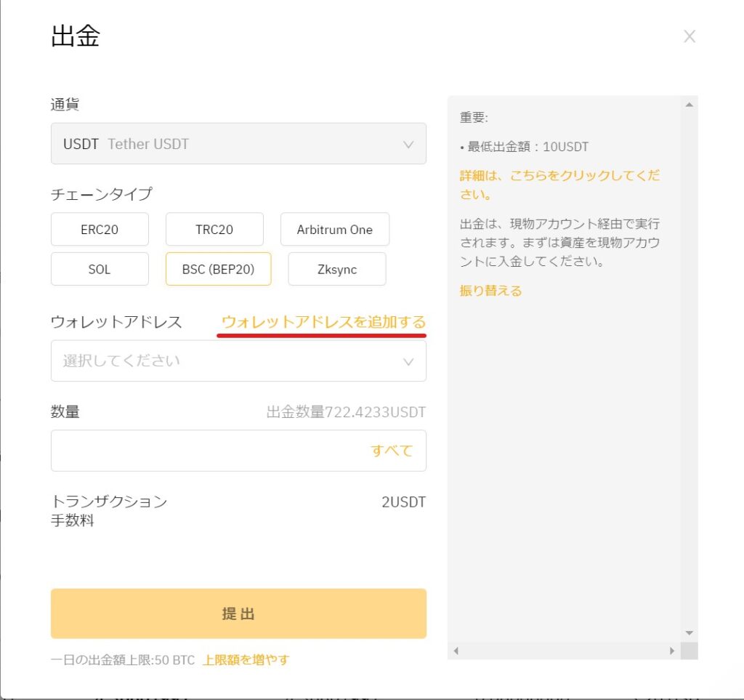Open 上限額を増やす limit increase link

[246, 660]
